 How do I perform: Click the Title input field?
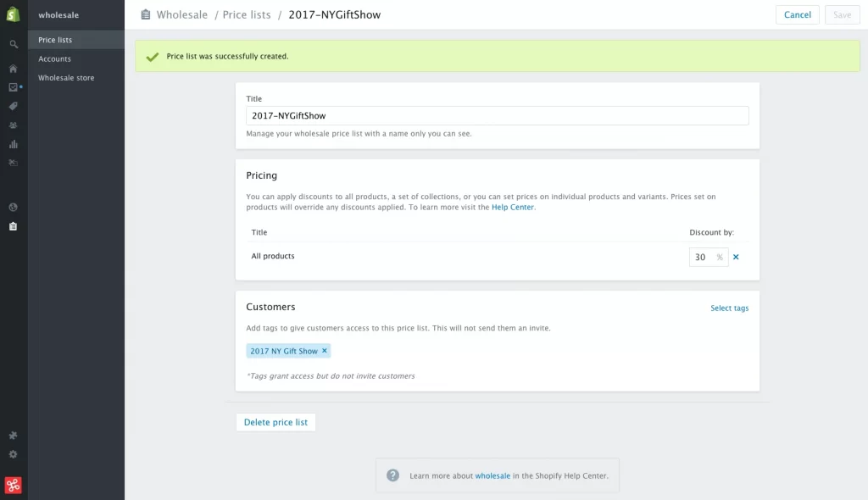(498, 115)
